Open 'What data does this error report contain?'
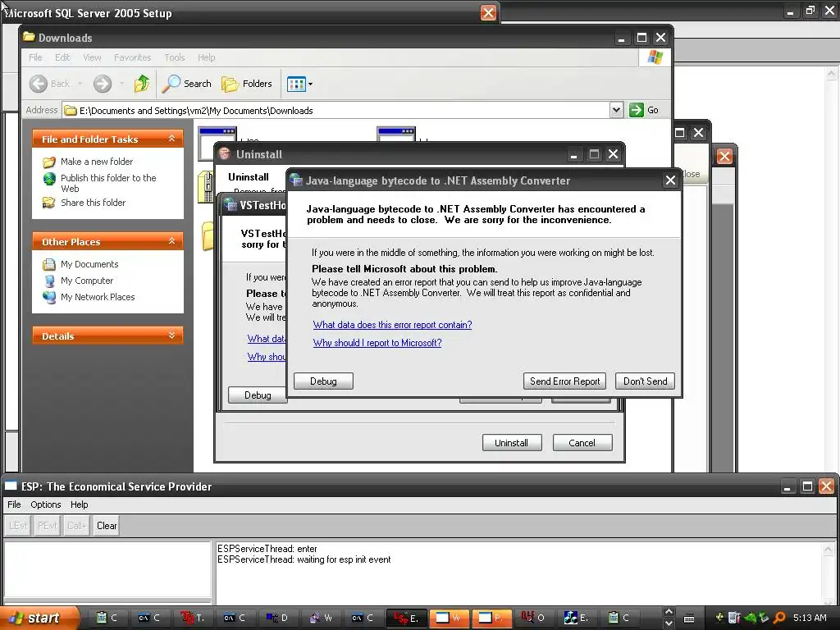This screenshot has width=840, height=630. (392, 325)
